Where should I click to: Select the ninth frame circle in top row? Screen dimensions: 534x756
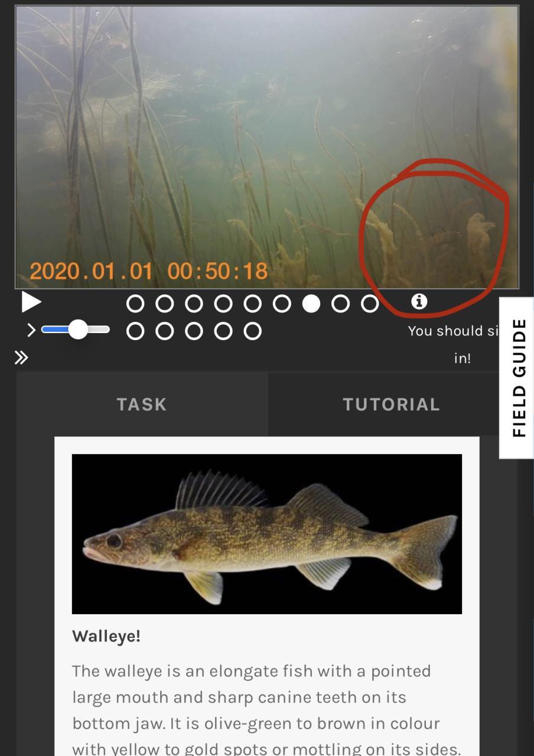point(370,304)
